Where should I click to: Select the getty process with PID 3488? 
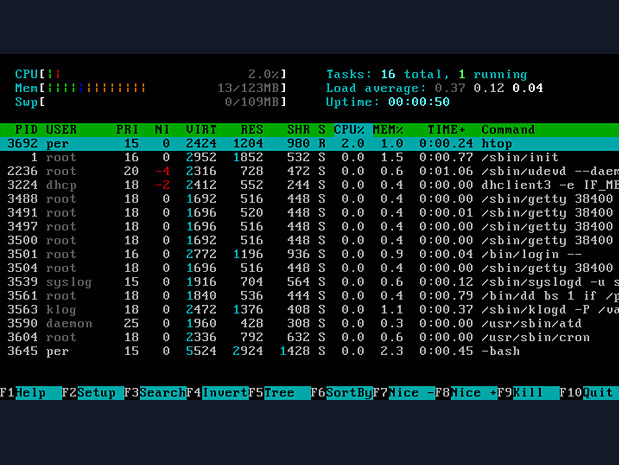[310, 199]
